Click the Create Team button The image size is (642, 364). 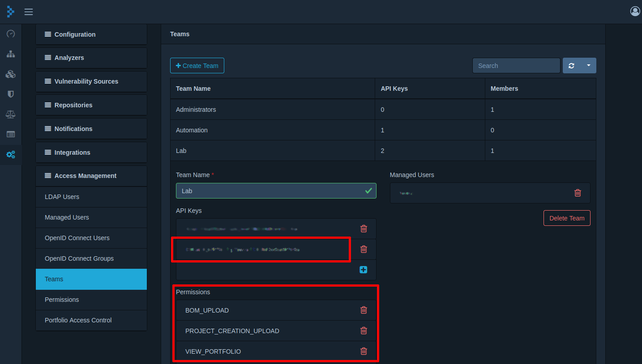click(x=197, y=65)
